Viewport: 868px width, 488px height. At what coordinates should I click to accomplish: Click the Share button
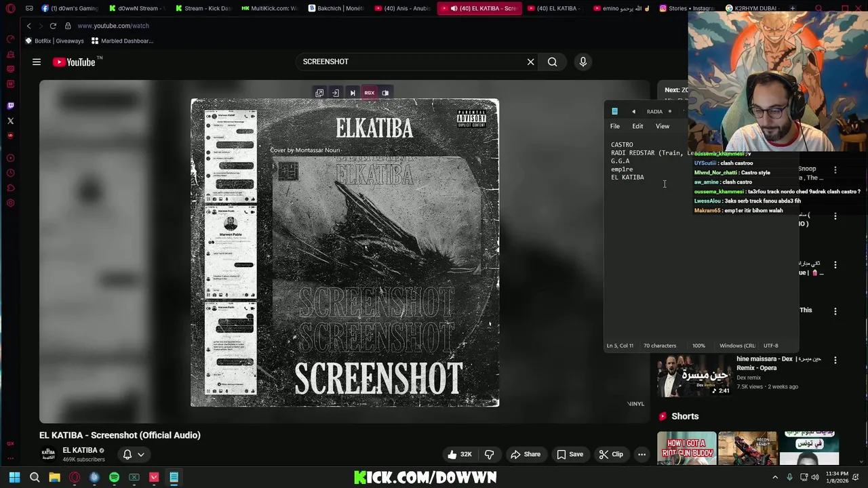click(x=526, y=455)
